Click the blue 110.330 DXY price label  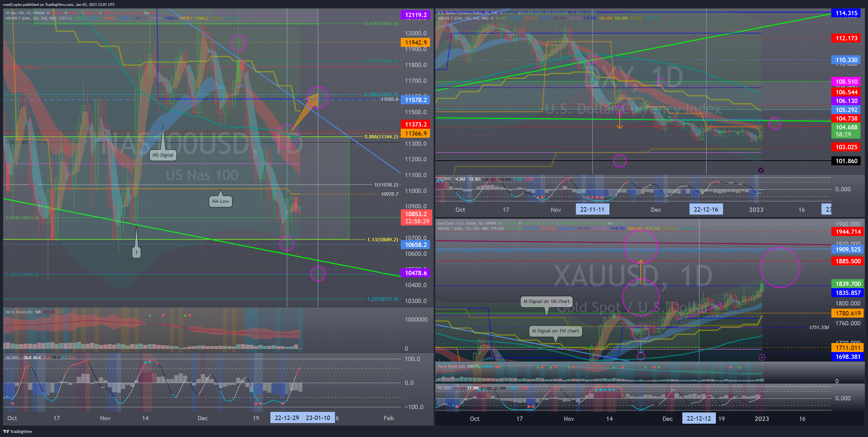(846, 60)
